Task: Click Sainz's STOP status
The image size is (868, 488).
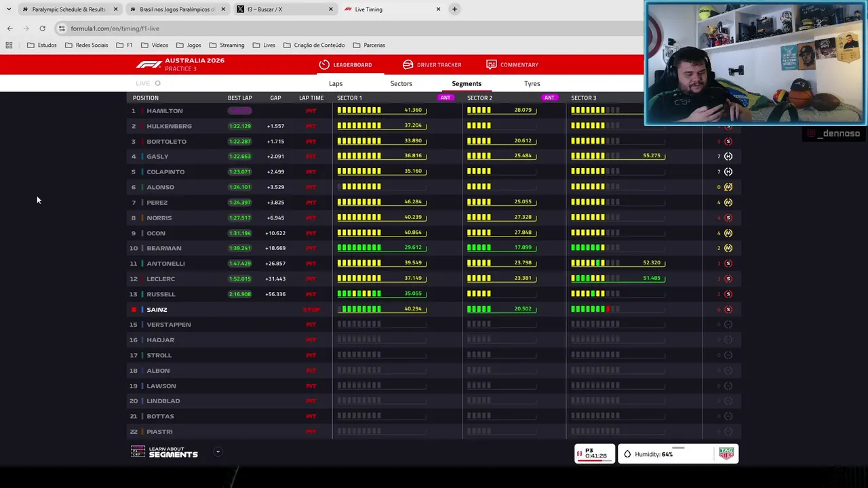Action: 311,309
